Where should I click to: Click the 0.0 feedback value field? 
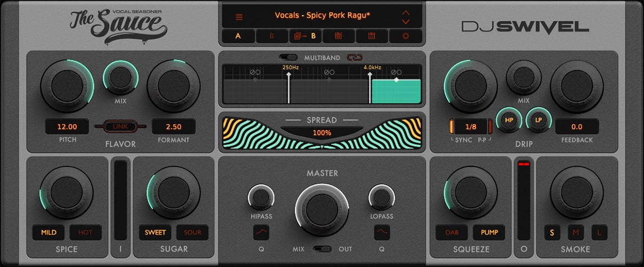coord(577,127)
